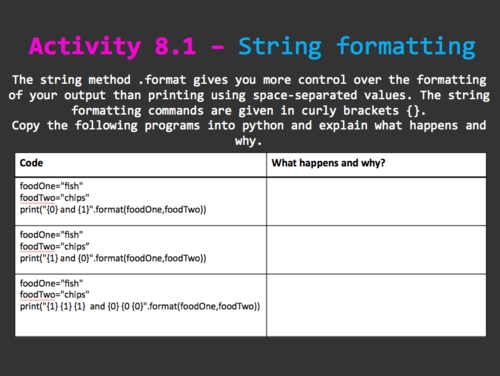
Task: Click the answer cell beside the {1} {1} {1} code
Action: point(376,305)
